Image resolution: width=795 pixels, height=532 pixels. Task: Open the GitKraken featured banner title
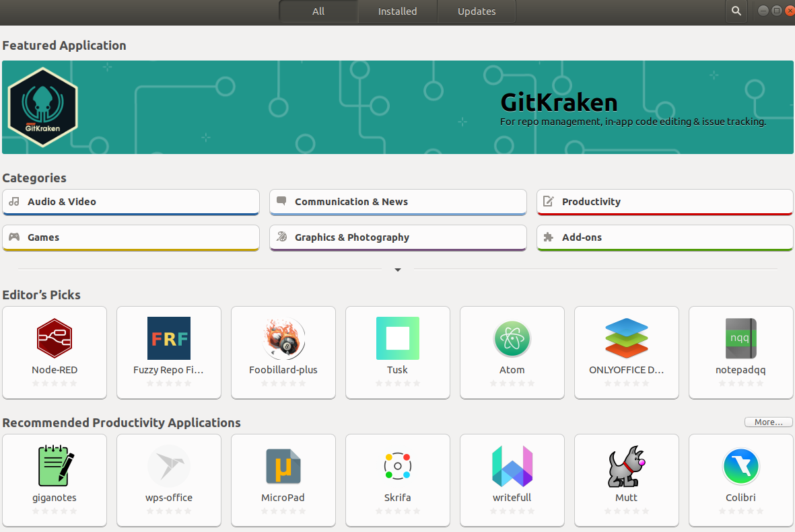coord(559,102)
